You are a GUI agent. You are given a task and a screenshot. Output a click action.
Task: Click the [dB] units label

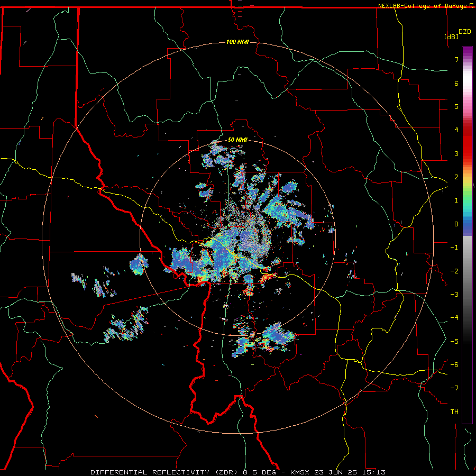(x=452, y=36)
